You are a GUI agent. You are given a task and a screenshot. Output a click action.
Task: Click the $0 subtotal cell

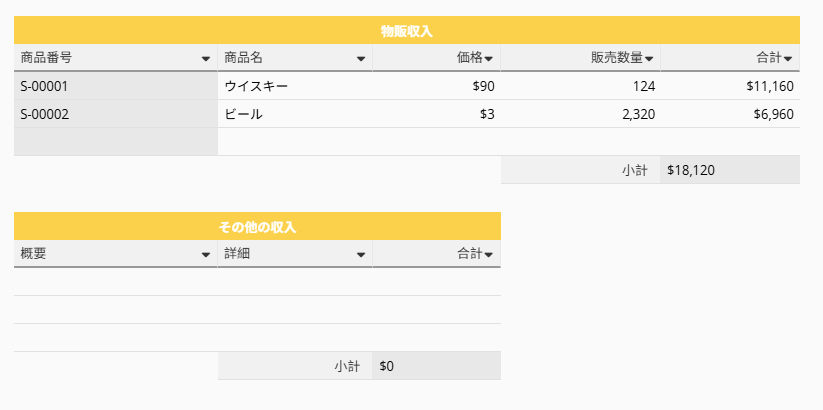437,366
